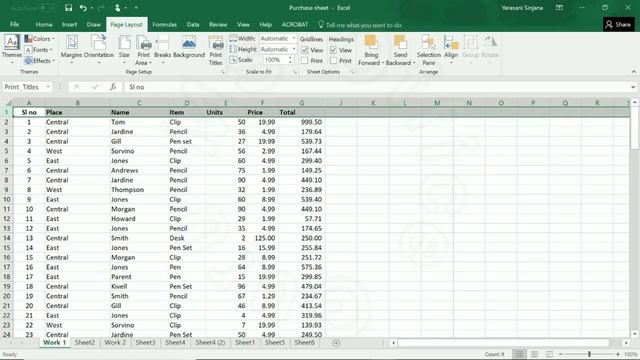Click the Print Area button

coord(144,50)
